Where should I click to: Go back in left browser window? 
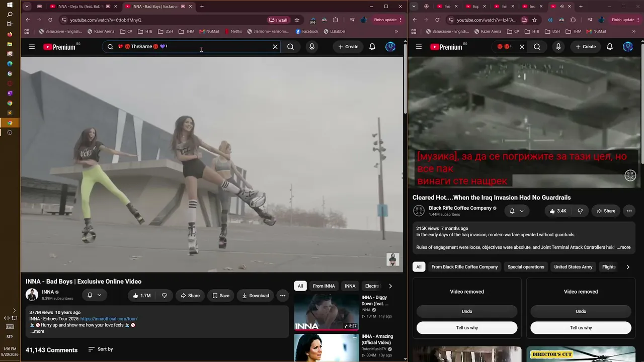(28, 20)
